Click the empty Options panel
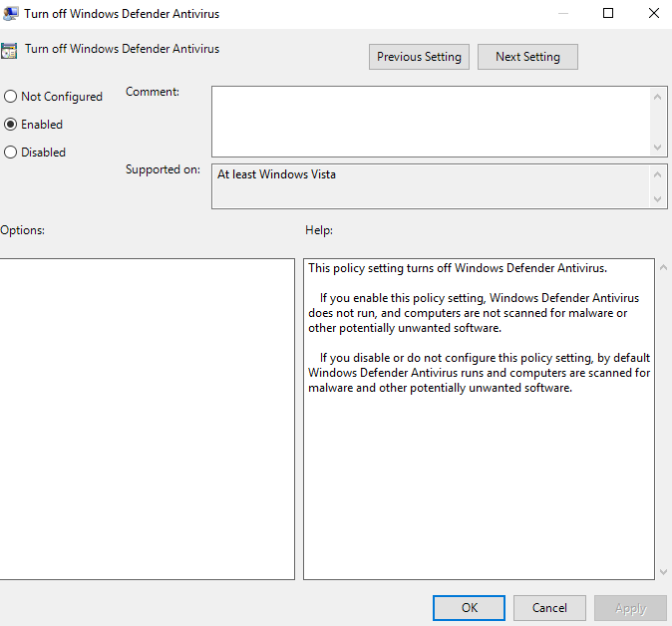Viewport: 672px width, 626px height. pyautogui.click(x=147, y=419)
